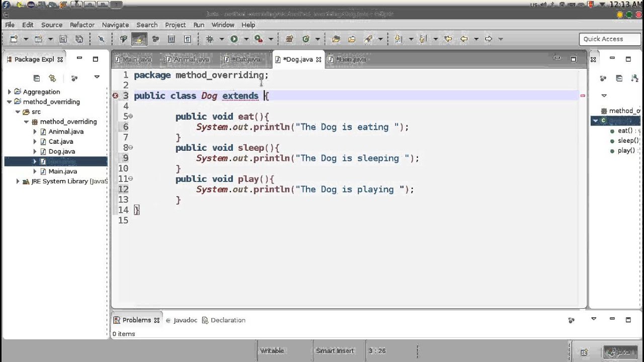Click red error mark in overview ruler
The height and width of the screenshot is (362, 644).
pos(583,96)
